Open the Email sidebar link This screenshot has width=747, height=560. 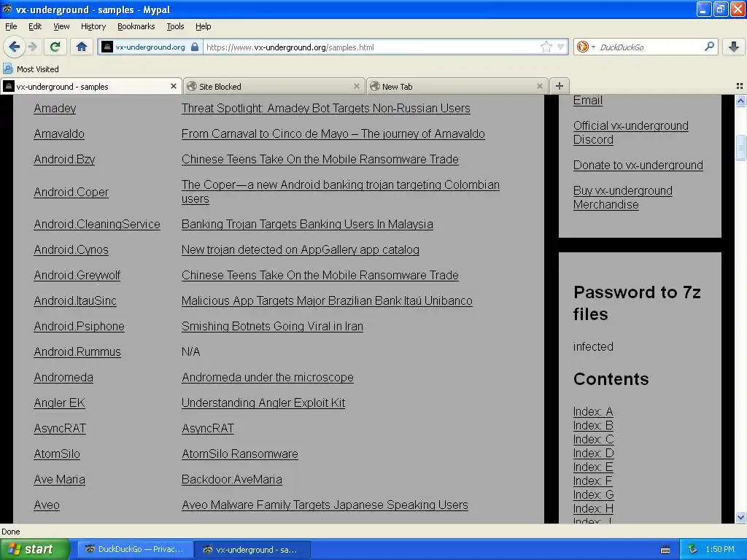588,100
